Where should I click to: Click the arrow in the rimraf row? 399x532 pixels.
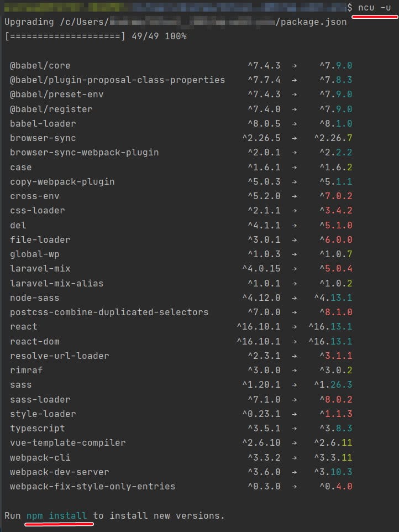tap(294, 371)
